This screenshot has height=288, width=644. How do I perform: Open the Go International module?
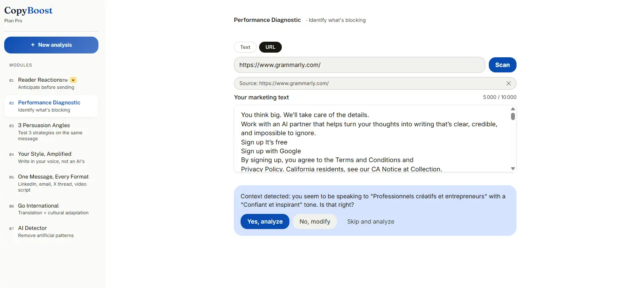point(51,209)
